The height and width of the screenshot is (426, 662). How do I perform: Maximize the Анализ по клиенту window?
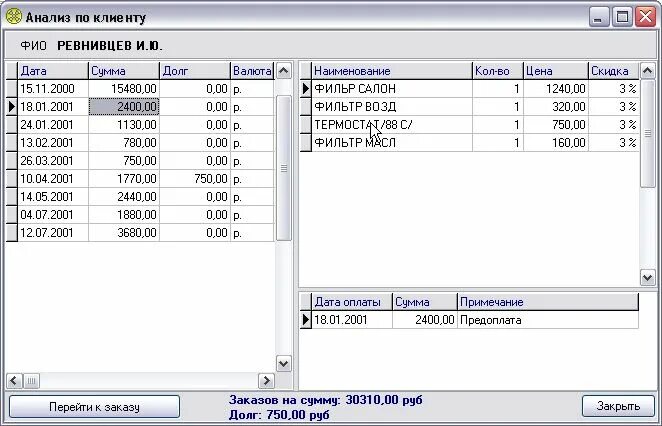tap(622, 17)
